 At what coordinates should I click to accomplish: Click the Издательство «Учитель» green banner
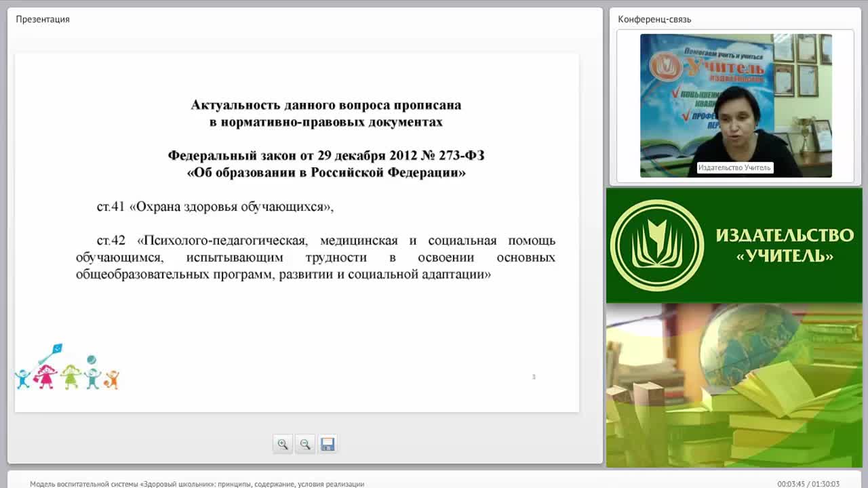tap(734, 245)
